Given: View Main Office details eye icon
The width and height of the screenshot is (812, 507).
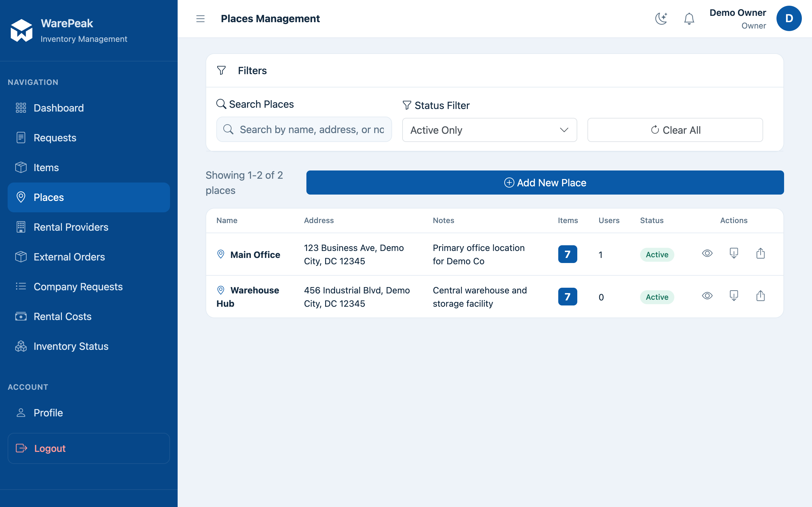Looking at the screenshot, I should [707, 253].
